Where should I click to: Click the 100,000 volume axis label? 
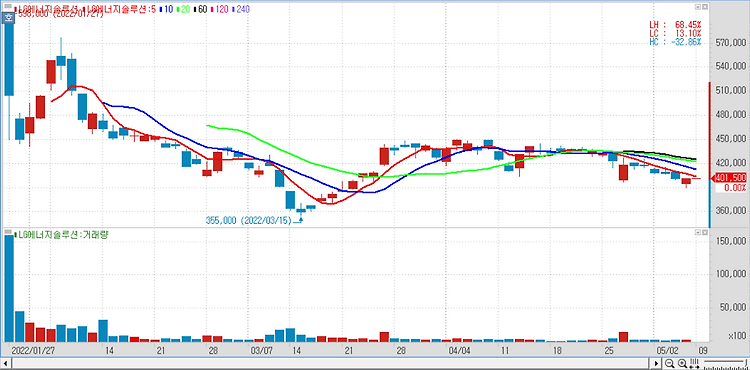pos(731,274)
